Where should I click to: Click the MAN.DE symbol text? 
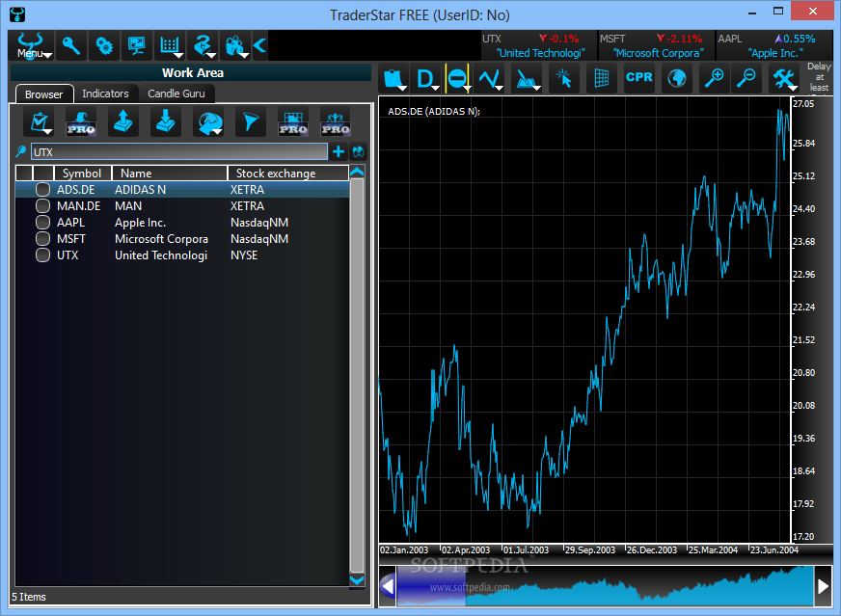(79, 206)
